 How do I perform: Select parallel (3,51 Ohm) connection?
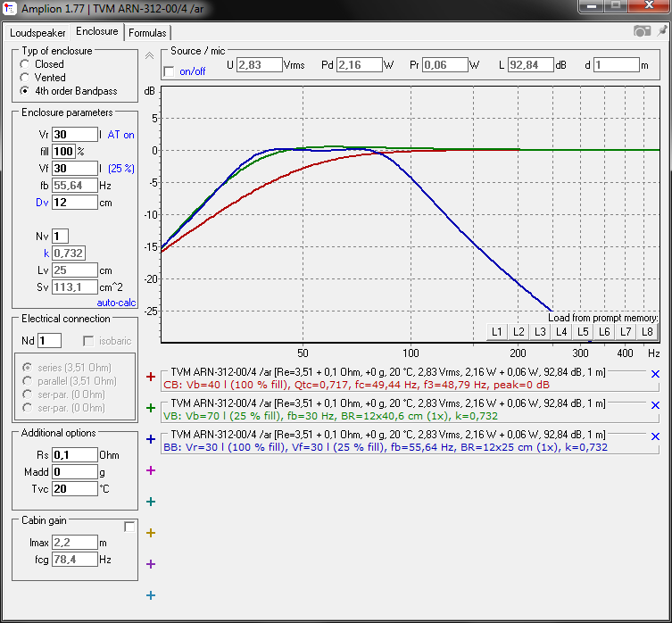tap(28, 381)
